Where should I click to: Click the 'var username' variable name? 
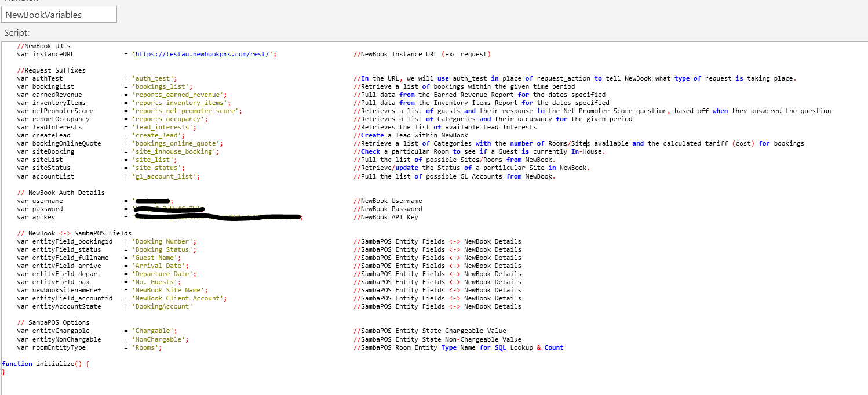(x=40, y=201)
